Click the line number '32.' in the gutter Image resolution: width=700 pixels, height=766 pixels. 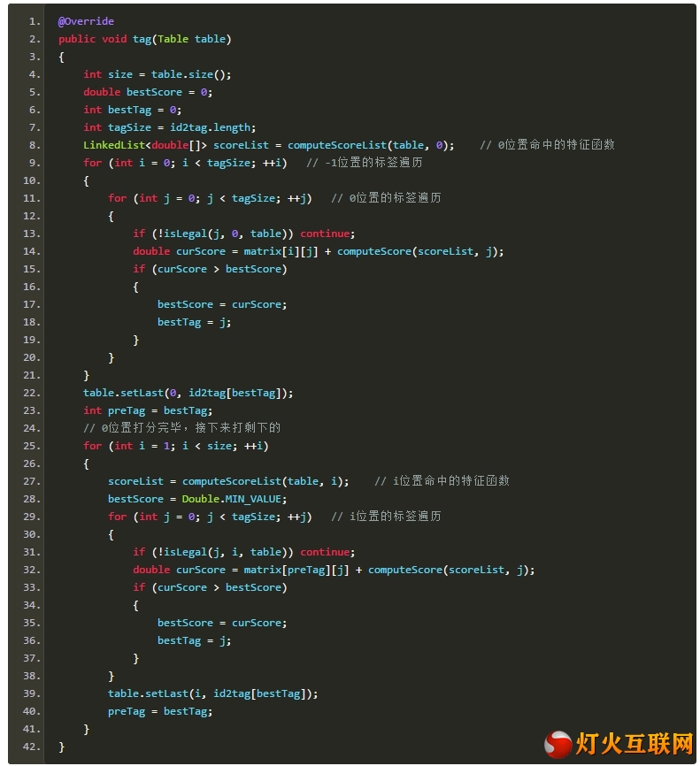point(32,570)
